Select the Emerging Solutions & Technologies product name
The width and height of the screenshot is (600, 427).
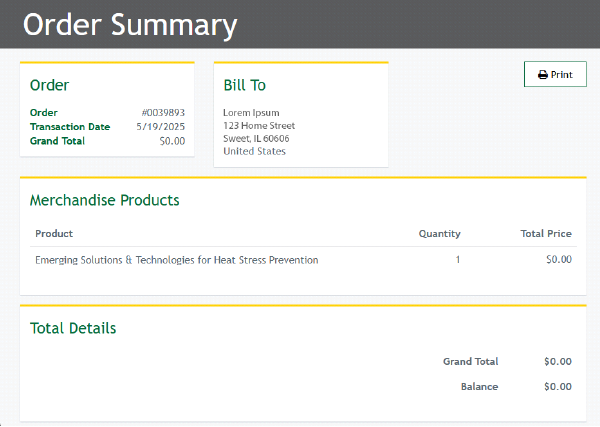(177, 260)
